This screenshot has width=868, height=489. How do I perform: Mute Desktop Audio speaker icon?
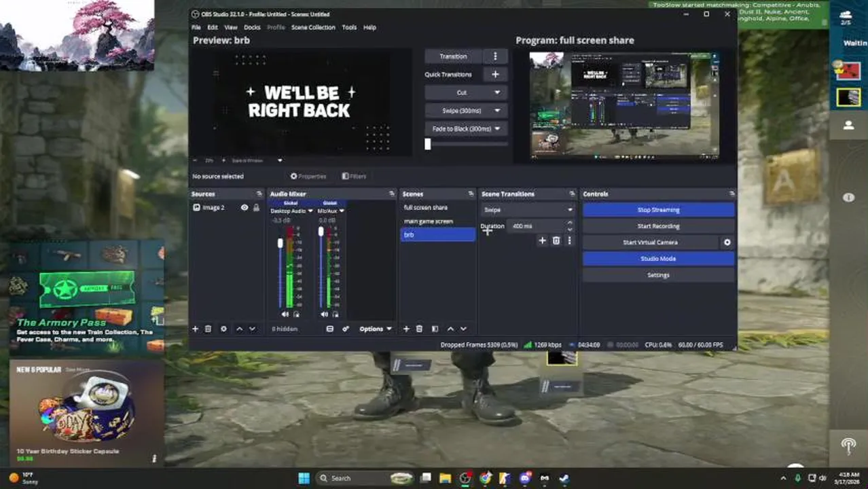pos(285,314)
